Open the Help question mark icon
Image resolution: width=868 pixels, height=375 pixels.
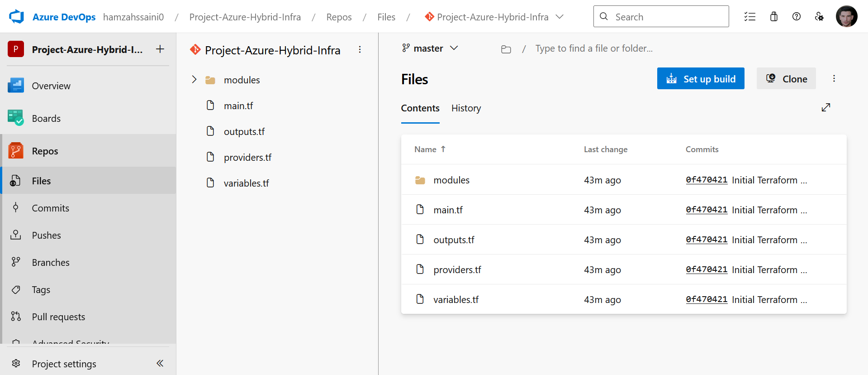797,17
